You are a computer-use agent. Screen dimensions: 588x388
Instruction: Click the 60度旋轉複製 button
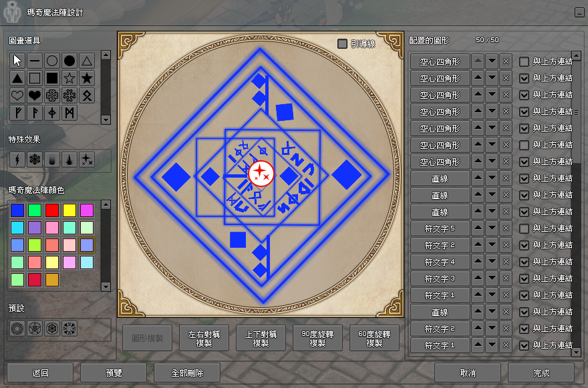[374, 338]
